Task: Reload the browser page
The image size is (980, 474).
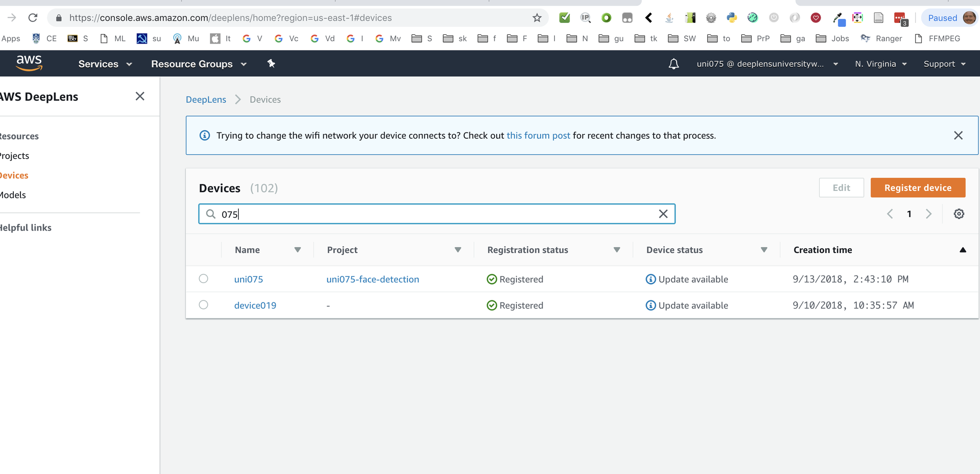Action: (x=33, y=18)
